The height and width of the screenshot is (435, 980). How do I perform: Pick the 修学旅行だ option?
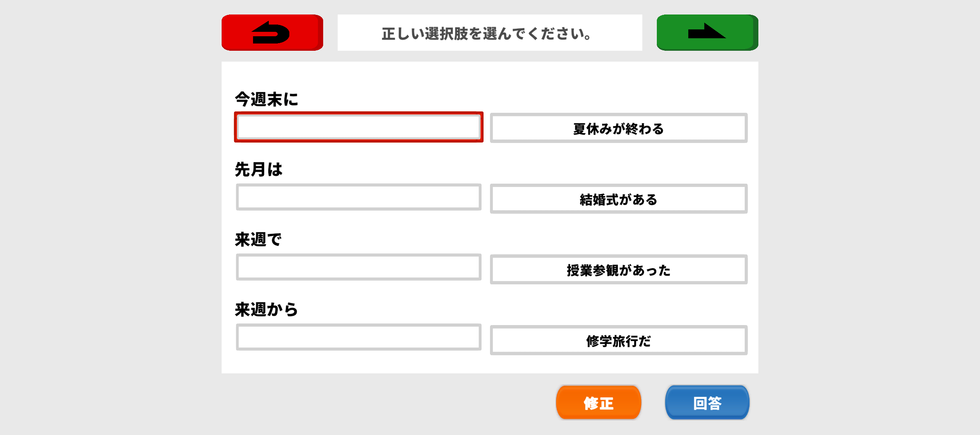(x=619, y=340)
